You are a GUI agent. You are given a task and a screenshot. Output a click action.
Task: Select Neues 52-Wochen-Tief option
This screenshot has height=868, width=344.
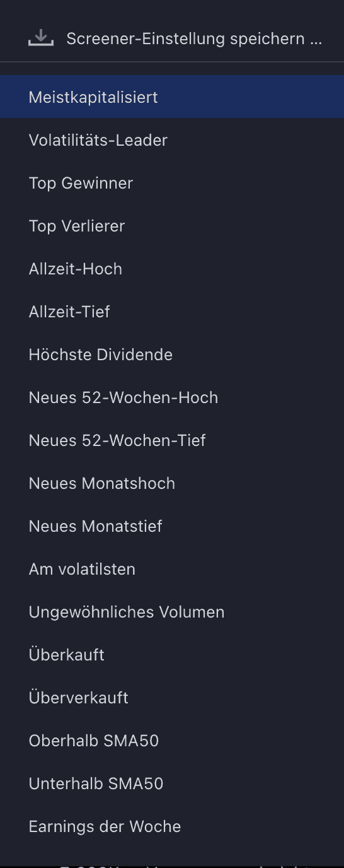point(172,440)
